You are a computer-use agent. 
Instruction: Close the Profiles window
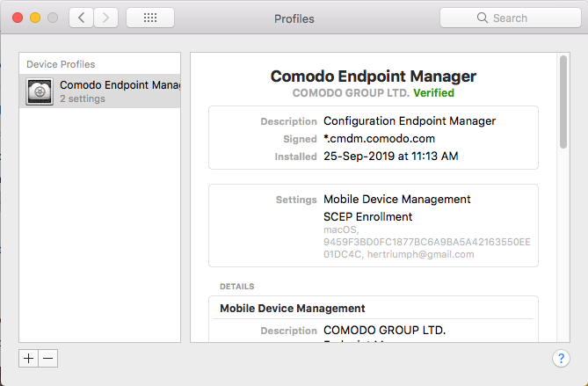[x=18, y=18]
